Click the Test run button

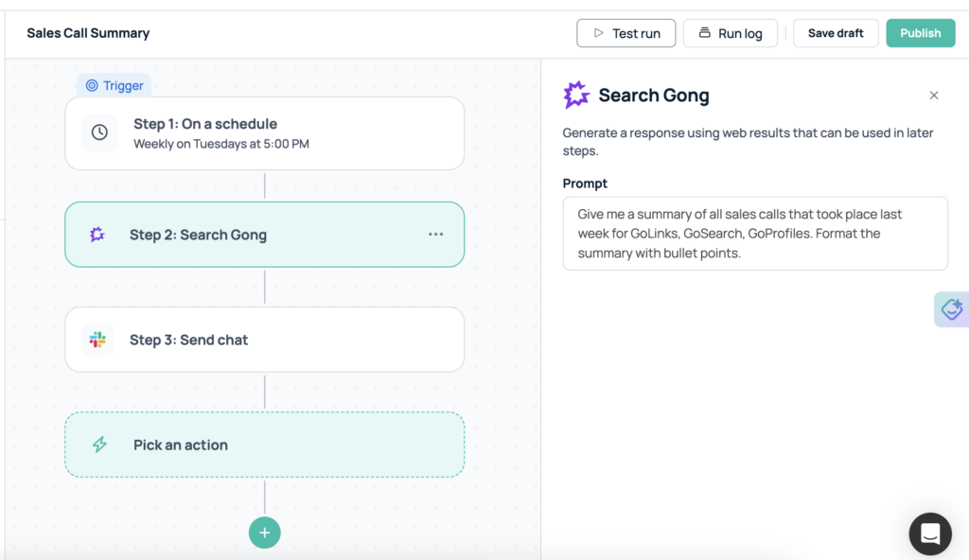625,33
